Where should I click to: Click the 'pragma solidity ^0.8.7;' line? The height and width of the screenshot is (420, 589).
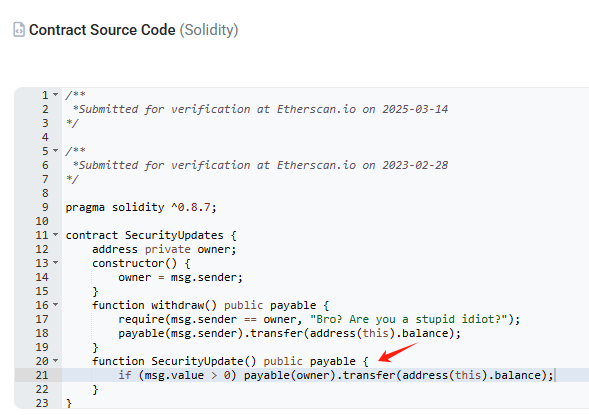click(141, 207)
